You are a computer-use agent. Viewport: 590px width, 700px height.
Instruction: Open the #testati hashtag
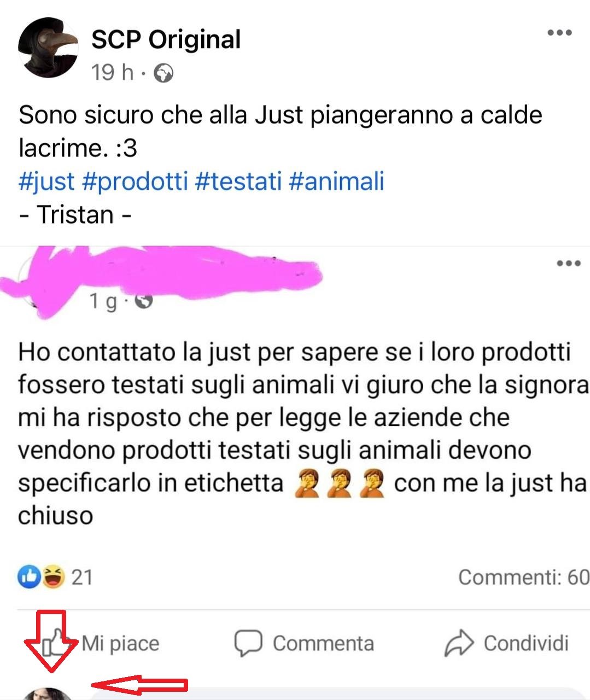(x=238, y=182)
